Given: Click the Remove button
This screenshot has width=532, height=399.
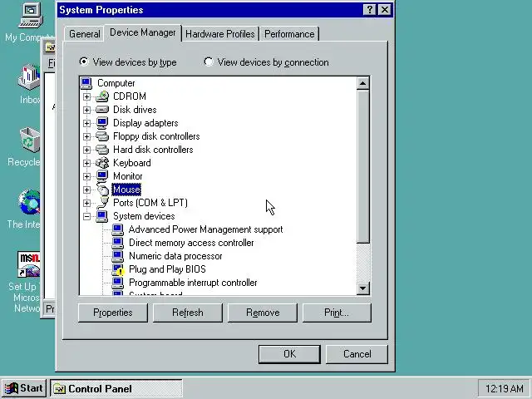Looking at the screenshot, I should tap(263, 313).
